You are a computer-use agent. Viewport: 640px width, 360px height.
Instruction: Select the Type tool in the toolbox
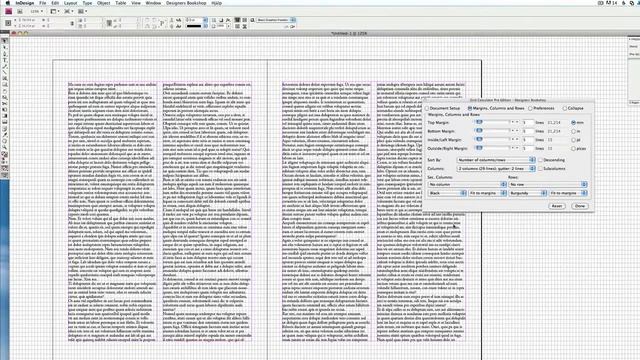click(x=5, y=60)
